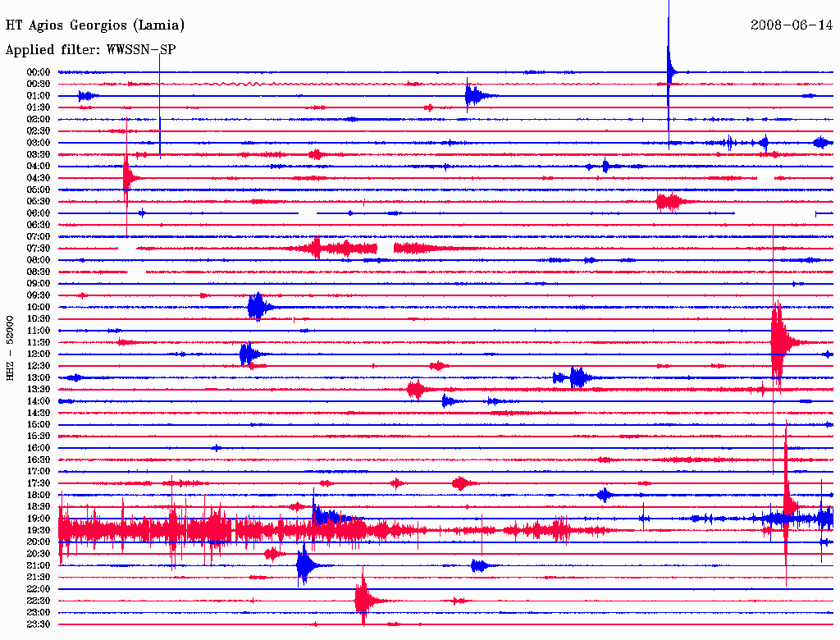Choose the 23:30 row label
Viewport: 840px width, 640px height.
coord(39,624)
